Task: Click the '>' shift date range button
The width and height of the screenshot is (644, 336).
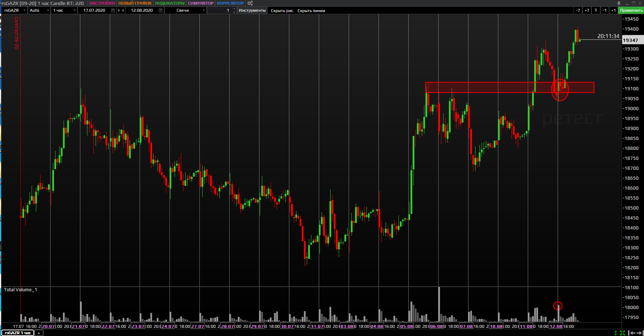Action: click(x=119, y=10)
